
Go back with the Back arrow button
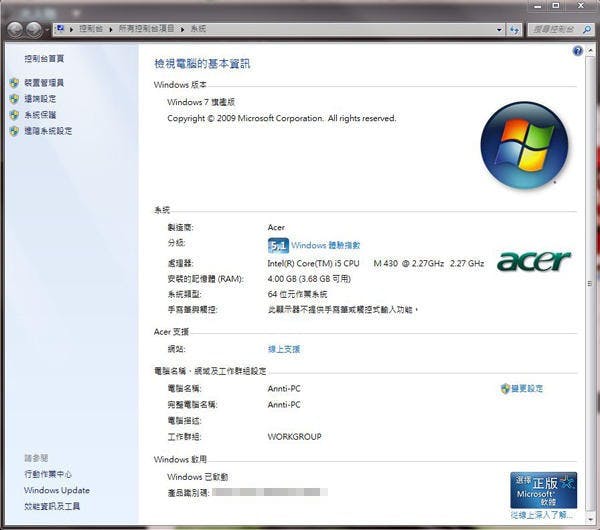coord(15,29)
